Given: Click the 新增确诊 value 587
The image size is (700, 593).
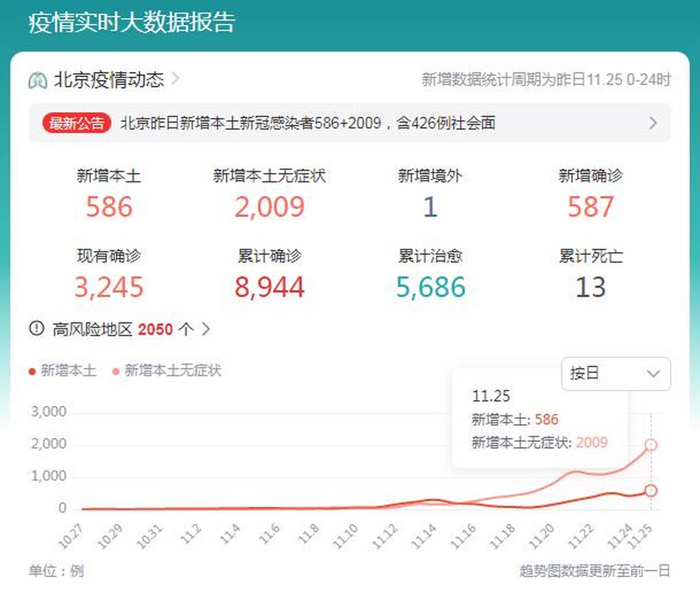Looking at the screenshot, I should tap(591, 207).
